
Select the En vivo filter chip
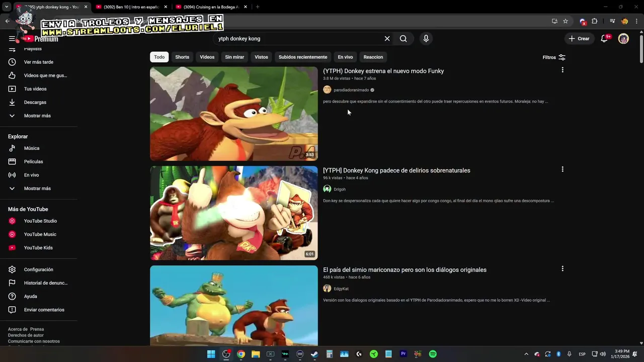[345, 57]
